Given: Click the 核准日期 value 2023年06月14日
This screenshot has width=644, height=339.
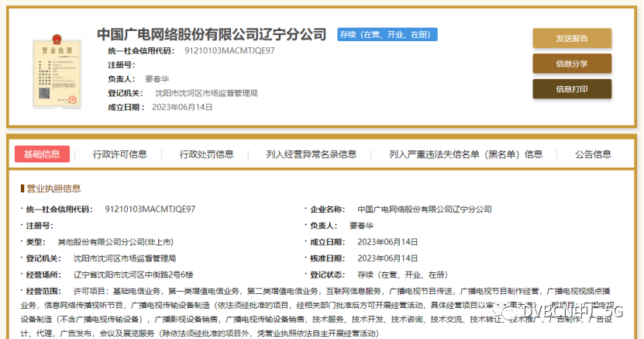Looking at the screenshot, I should click(387, 258).
